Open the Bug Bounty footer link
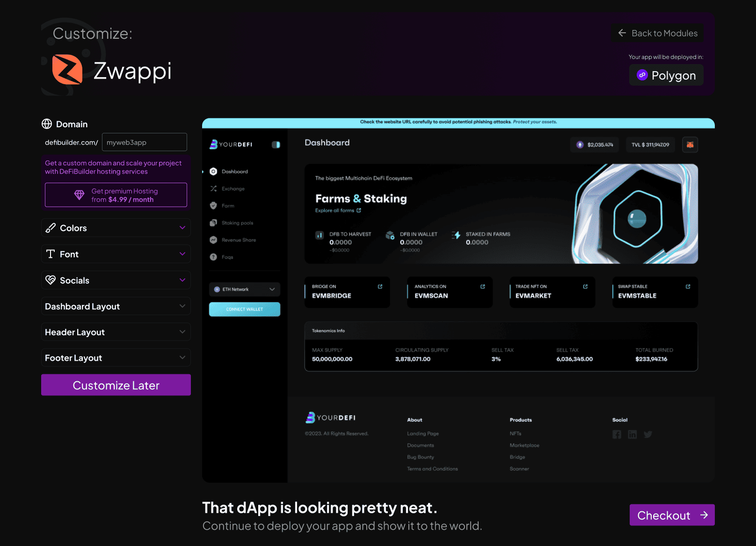The height and width of the screenshot is (546, 756). tap(421, 457)
